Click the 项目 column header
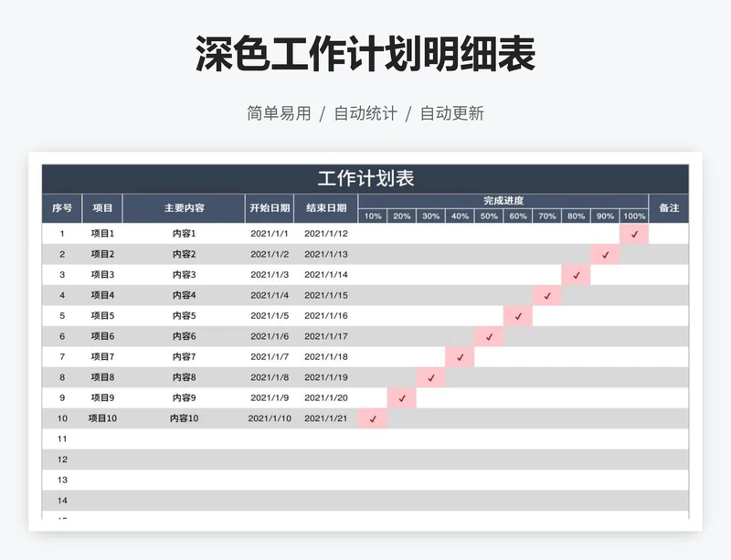The image size is (731, 560). pyautogui.click(x=102, y=208)
